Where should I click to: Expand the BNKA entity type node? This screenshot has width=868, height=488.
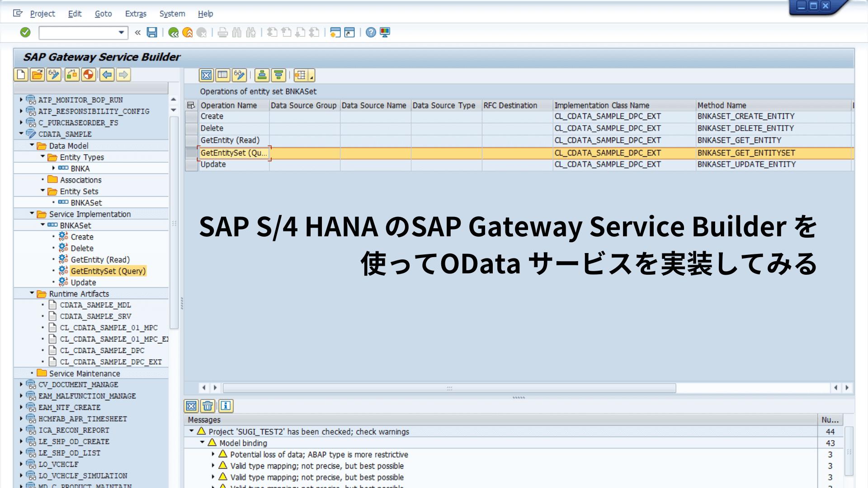click(x=53, y=168)
